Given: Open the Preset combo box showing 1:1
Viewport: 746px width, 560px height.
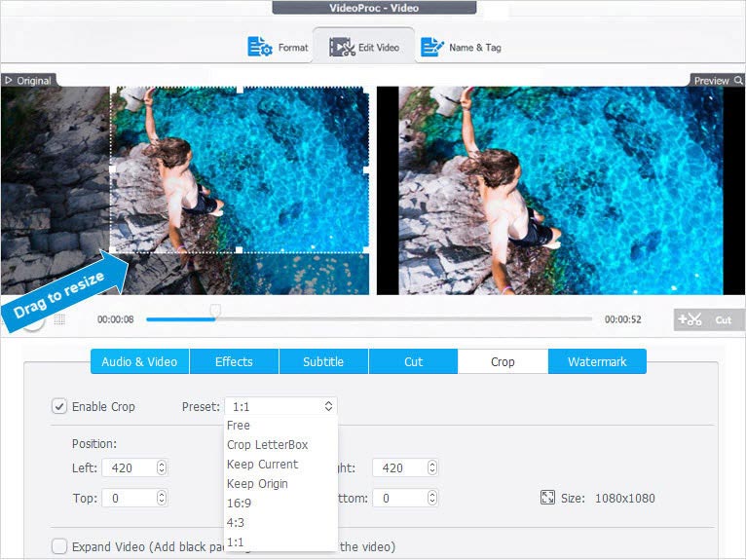Looking at the screenshot, I should coord(280,406).
